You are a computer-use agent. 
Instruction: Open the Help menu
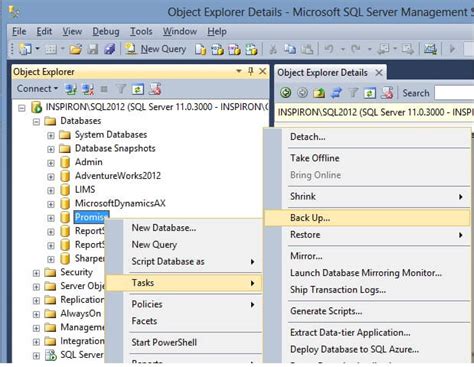click(217, 31)
